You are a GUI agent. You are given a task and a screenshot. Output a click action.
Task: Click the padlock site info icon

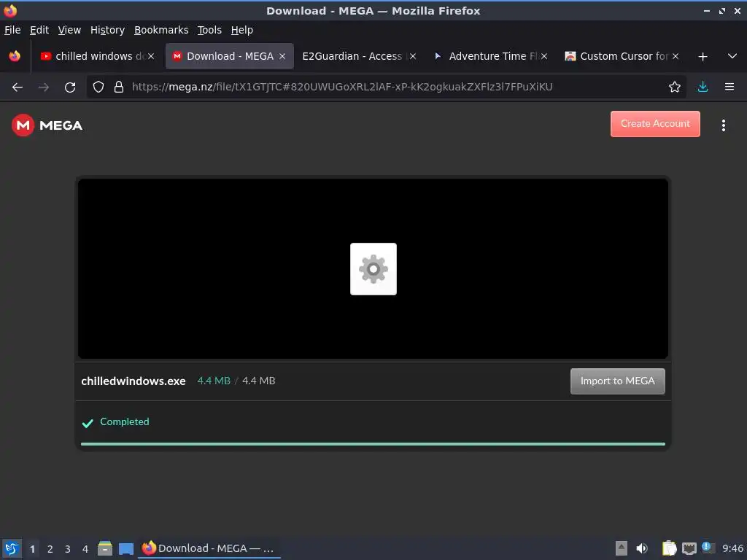point(119,87)
